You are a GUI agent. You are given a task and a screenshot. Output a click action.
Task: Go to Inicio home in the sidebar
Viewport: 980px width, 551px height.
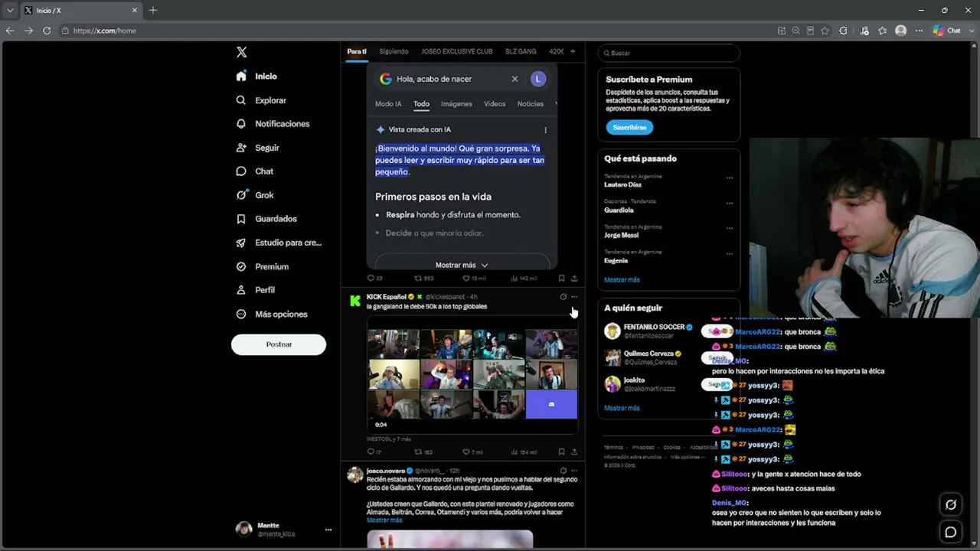(256, 77)
